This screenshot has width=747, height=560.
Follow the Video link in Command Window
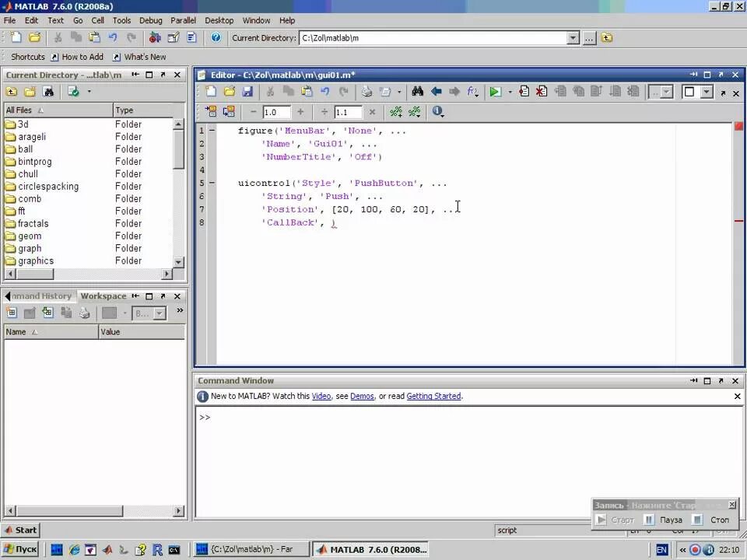pyautogui.click(x=321, y=396)
